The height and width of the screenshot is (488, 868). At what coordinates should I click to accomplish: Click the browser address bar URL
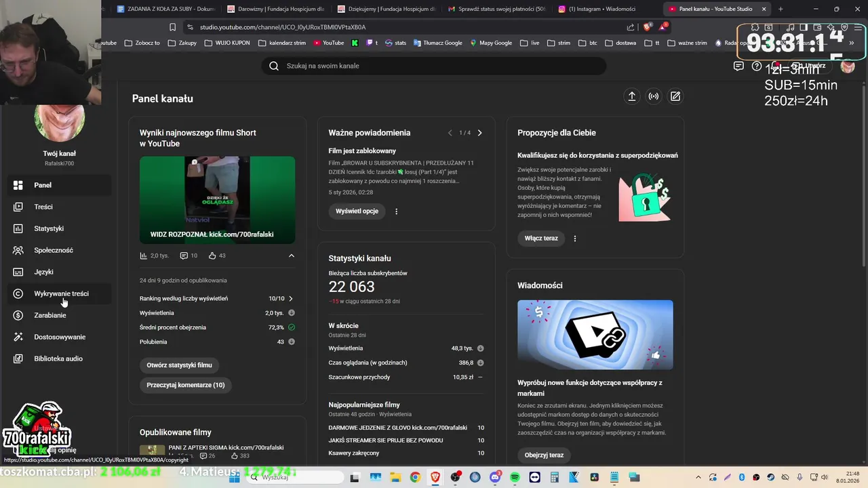[x=283, y=27]
